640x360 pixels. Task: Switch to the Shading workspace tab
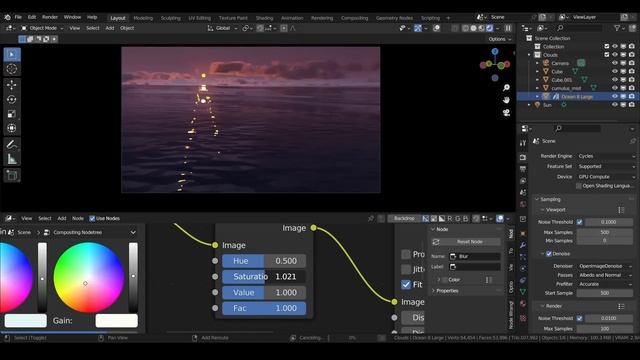pyautogui.click(x=264, y=18)
